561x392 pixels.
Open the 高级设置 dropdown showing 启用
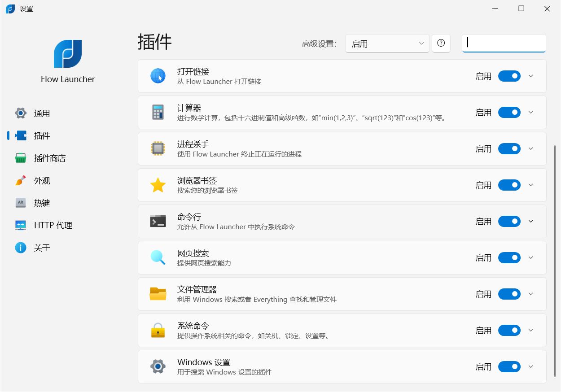click(387, 44)
